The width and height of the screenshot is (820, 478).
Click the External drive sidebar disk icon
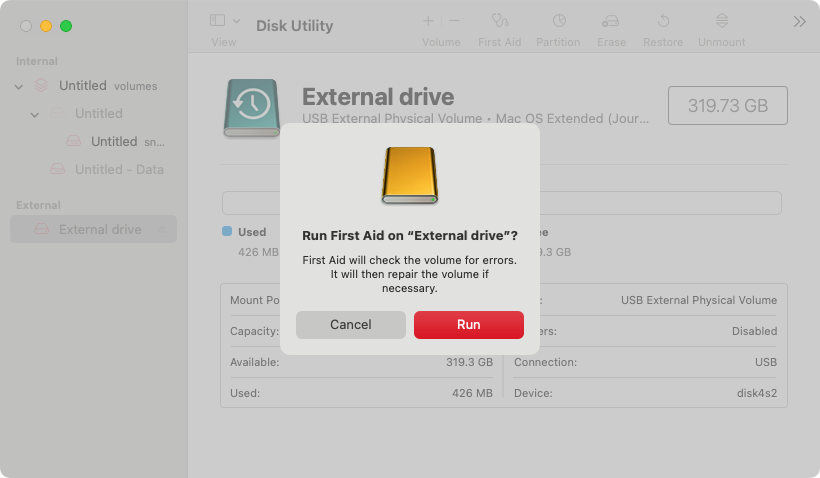42,229
